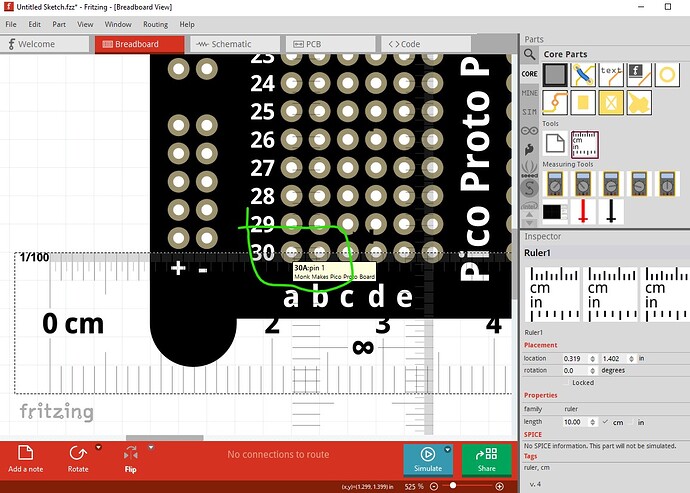Pick the third multimeter in Measuring Tools

[611, 184]
